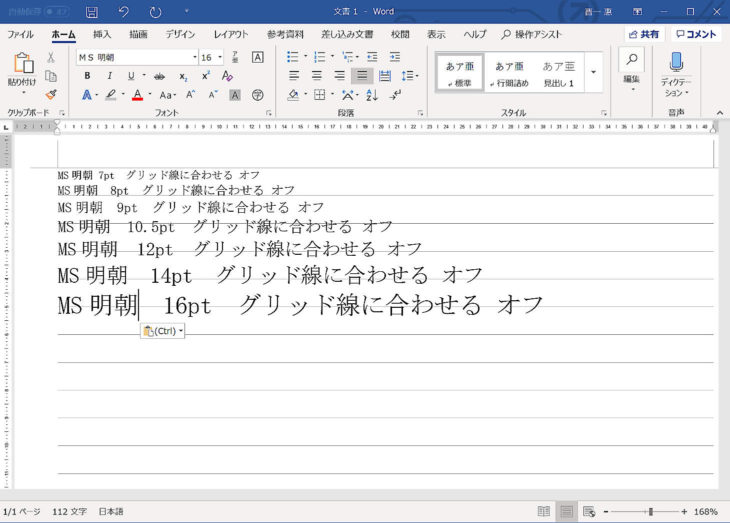Expand the styles gallery more arrow
Viewport: 730px width, 523px height.
click(x=594, y=72)
